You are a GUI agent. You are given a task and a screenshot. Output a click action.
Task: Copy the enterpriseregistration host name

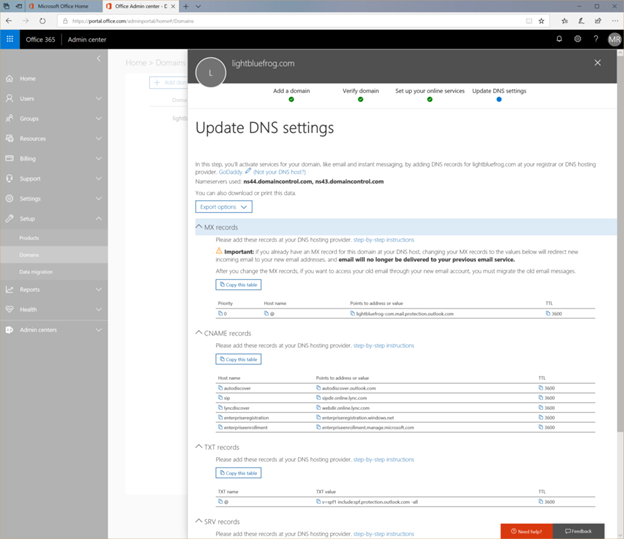tap(220, 417)
